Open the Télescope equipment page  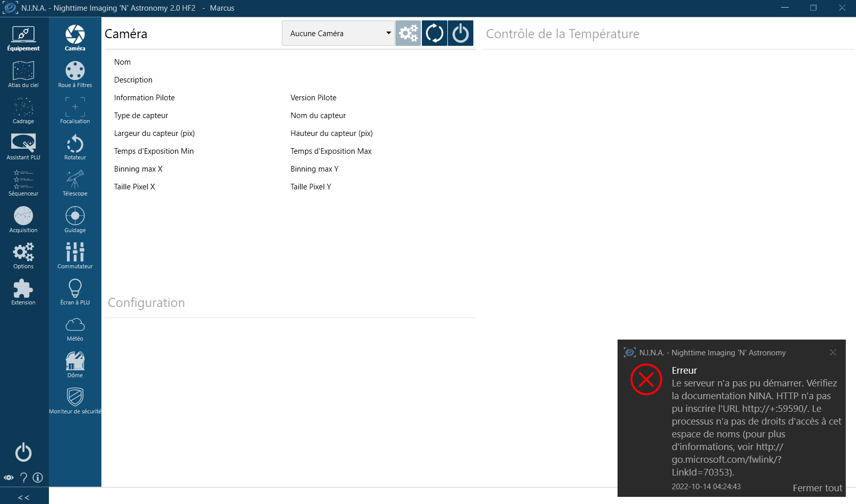pyautogui.click(x=75, y=183)
